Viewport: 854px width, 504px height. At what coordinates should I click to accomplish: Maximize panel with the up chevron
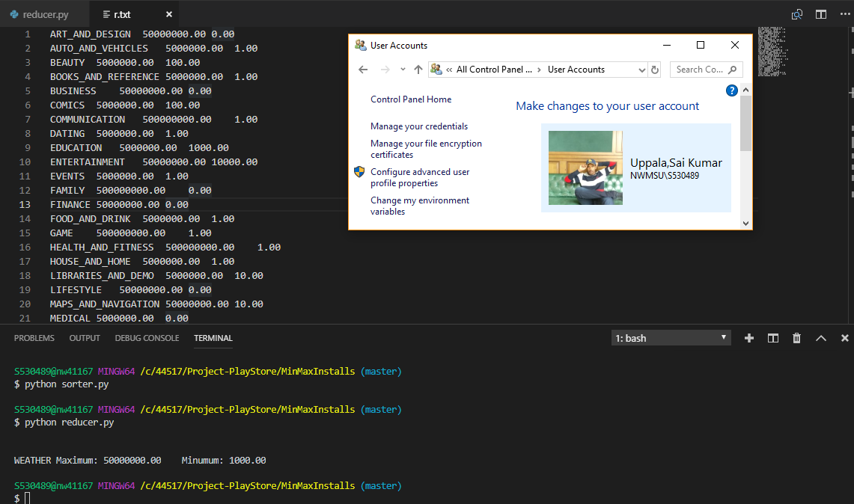pyautogui.click(x=821, y=338)
